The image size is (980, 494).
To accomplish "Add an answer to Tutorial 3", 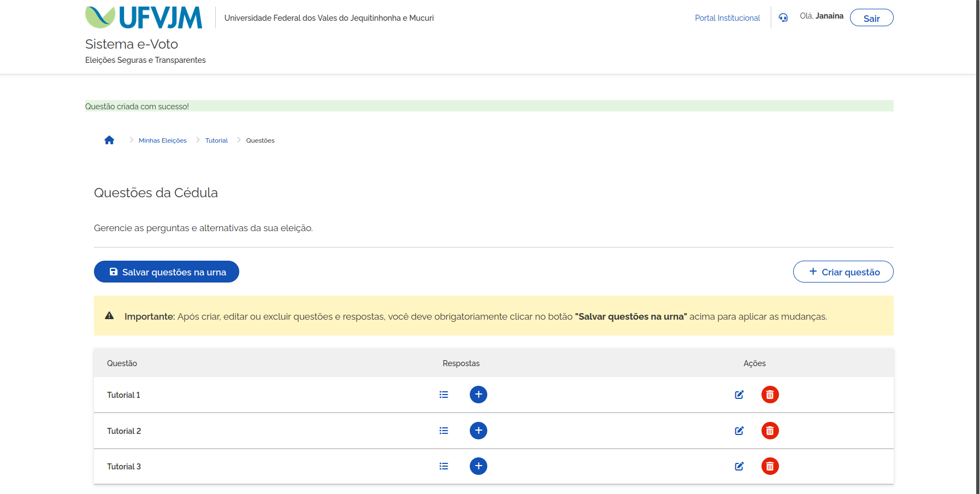I will click(x=479, y=466).
